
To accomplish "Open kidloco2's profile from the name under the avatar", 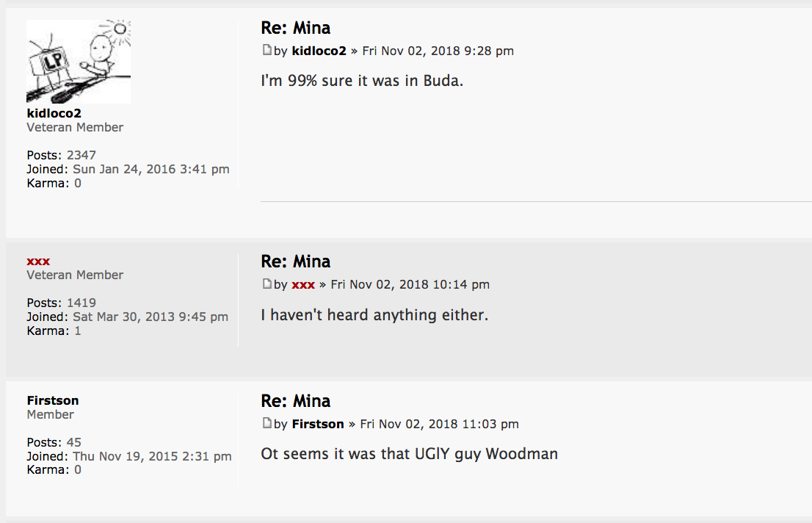I will [54, 113].
